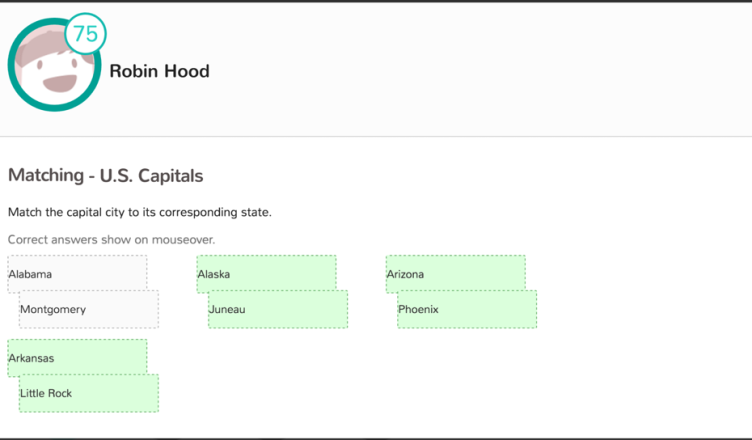Click the score badge showing 75
Image resolution: width=752 pixels, height=440 pixels.
point(85,34)
